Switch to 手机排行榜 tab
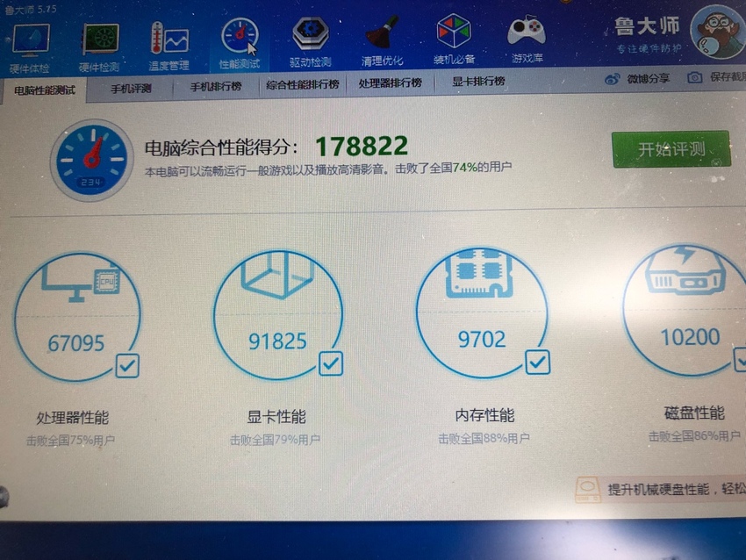Image resolution: width=746 pixels, height=560 pixels. [216, 87]
